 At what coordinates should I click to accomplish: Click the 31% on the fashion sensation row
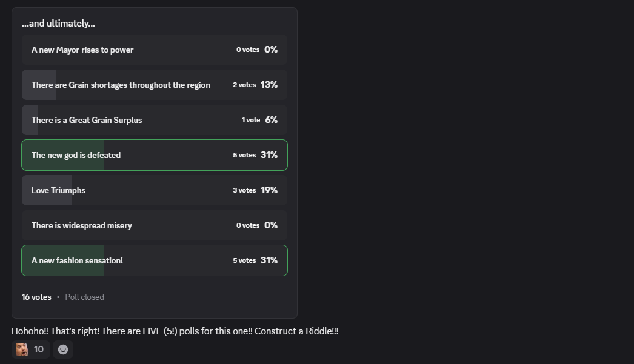tap(269, 260)
